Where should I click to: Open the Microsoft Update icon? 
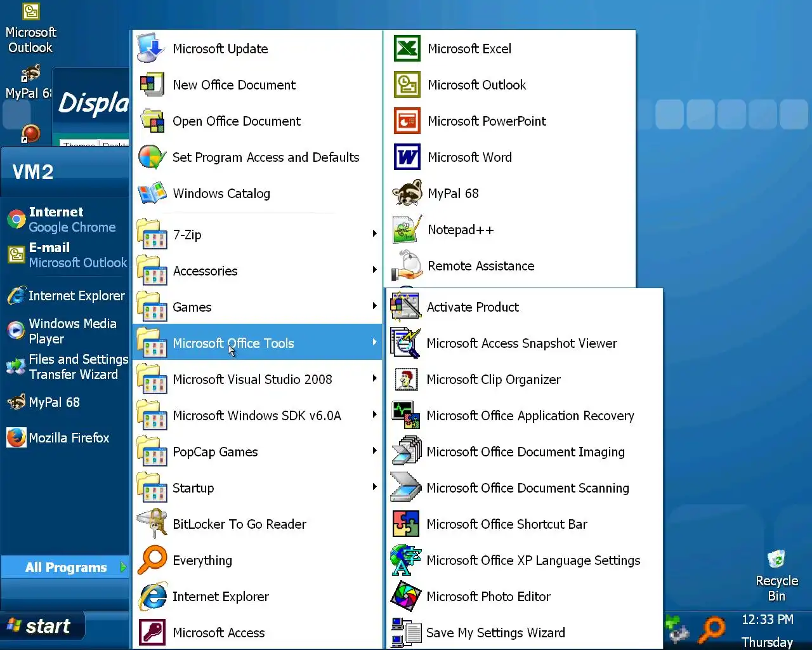click(x=152, y=49)
